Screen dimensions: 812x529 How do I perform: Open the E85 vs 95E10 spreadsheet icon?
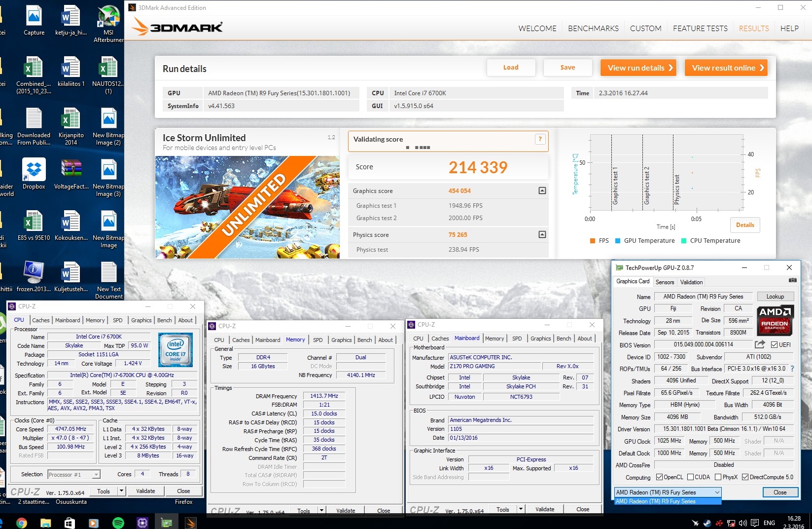click(x=34, y=225)
